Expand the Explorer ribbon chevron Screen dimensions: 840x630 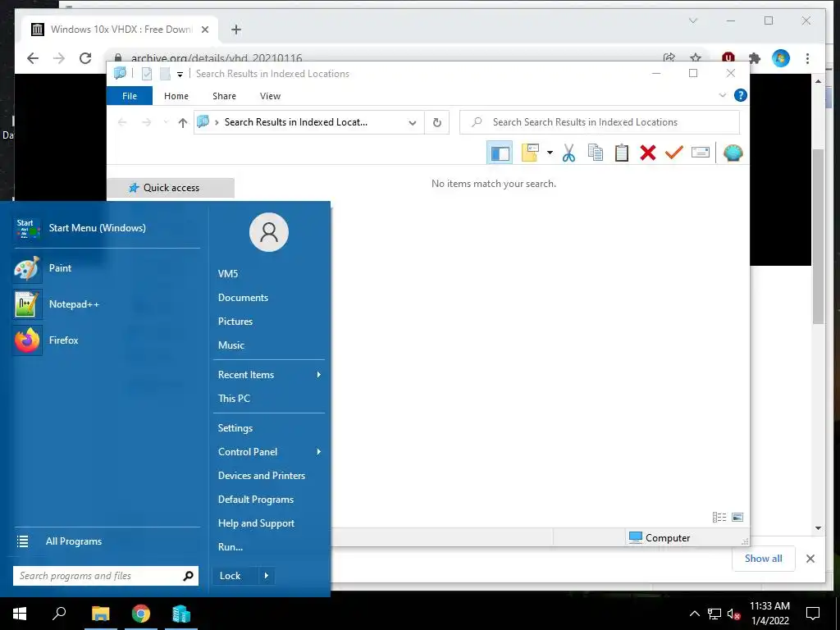[x=722, y=95]
